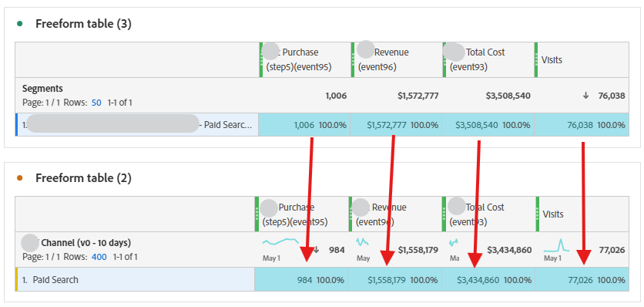Select the Total Cost (event93) header in the lower table

(x=488, y=214)
